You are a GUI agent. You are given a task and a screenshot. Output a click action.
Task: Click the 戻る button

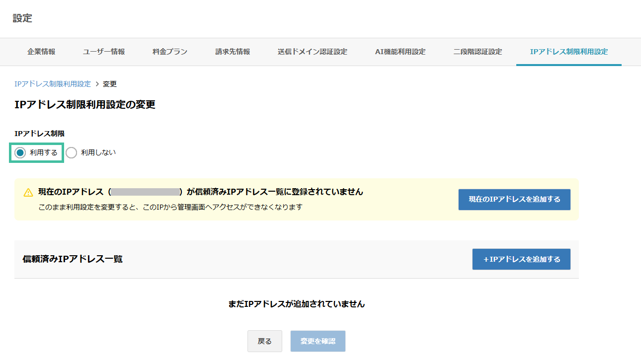pyautogui.click(x=264, y=341)
